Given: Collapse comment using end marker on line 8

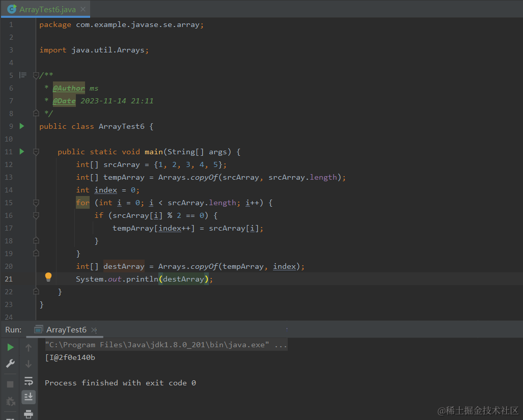Looking at the screenshot, I should coord(36,114).
